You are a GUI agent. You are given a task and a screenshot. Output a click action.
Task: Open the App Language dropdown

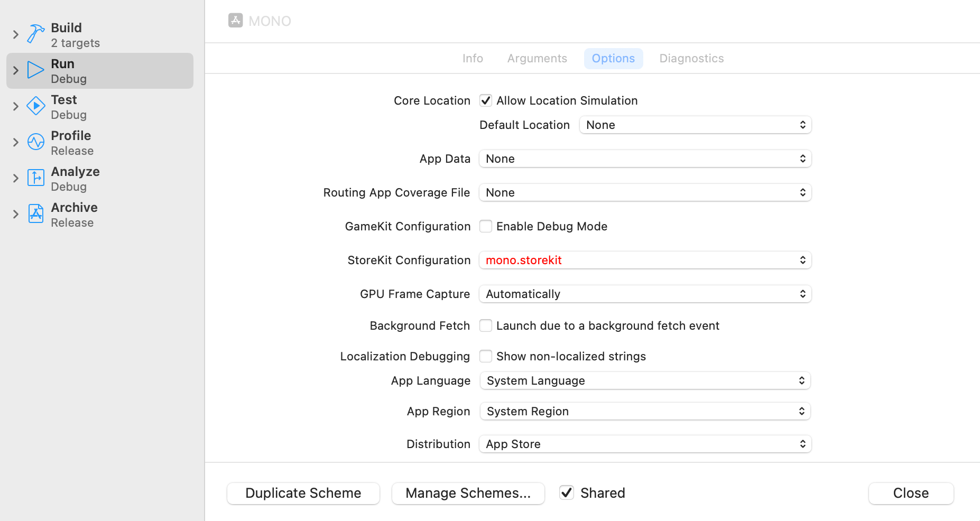coord(645,380)
